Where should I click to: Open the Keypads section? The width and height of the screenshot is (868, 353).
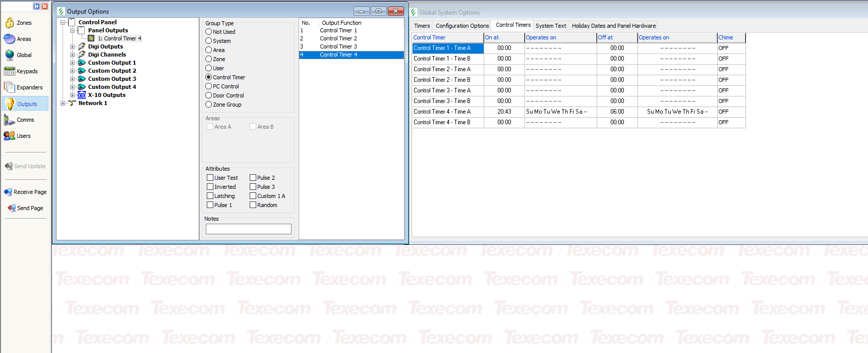21,71
